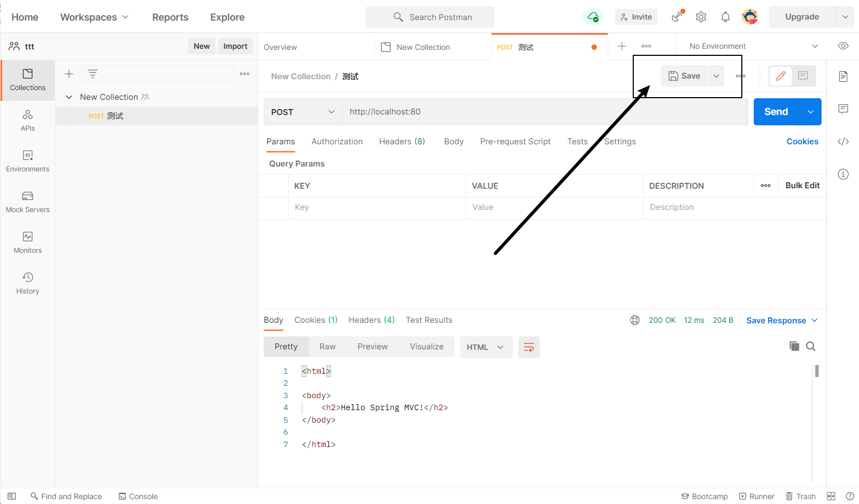Screen dimensions: 859x504
Task: Open the help icon in status bar
Action: pos(850,496)
